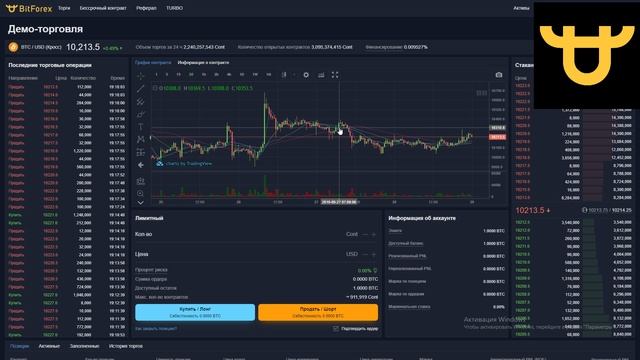Select the 1 minute timeframe
The width and height of the screenshot is (640, 360).
[x=156, y=75]
